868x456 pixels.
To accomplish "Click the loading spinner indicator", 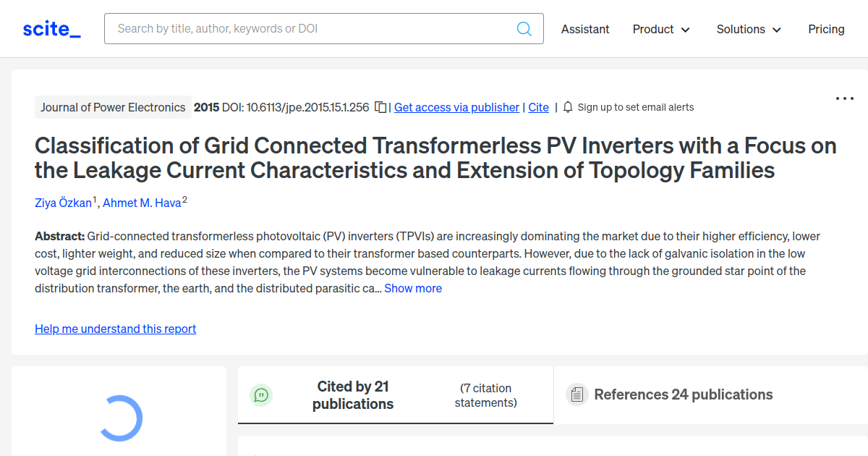I will pos(120,418).
